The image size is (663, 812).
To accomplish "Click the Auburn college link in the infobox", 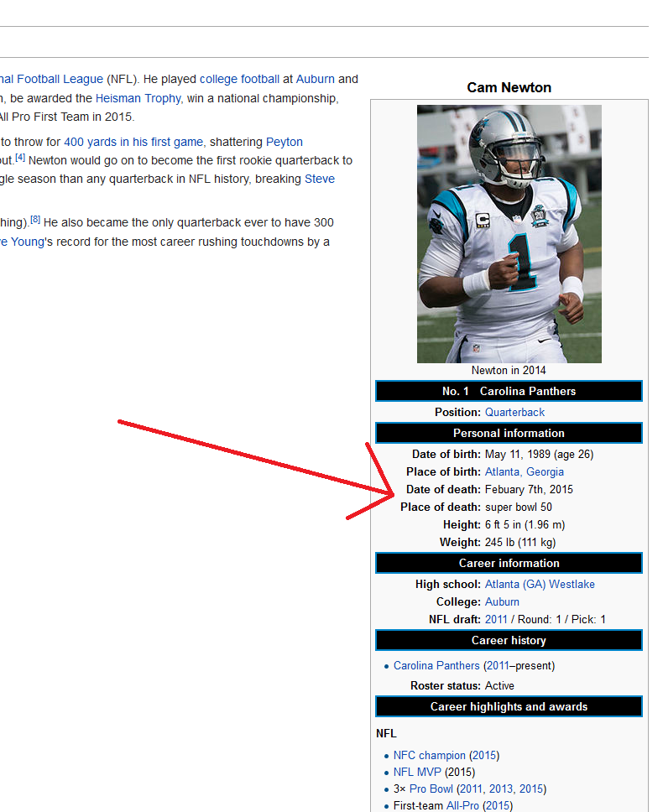I will 502,601.
